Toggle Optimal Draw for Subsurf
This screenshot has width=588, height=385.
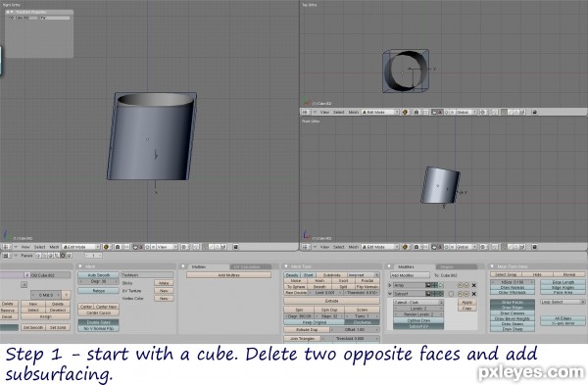[418, 320]
